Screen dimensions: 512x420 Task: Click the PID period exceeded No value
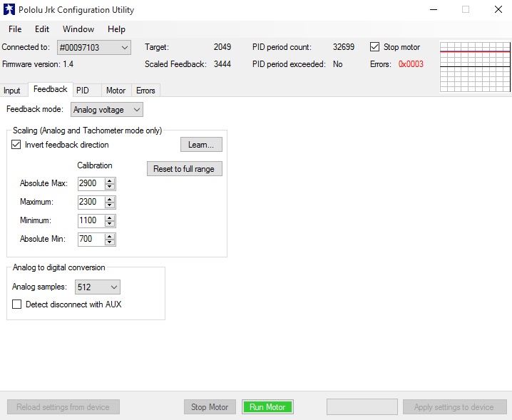pos(337,64)
